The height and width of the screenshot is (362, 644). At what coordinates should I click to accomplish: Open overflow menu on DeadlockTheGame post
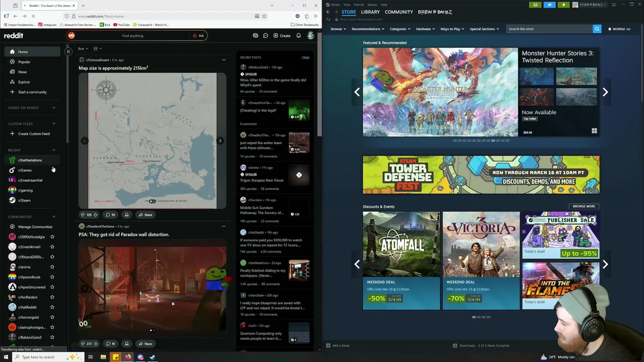point(224,226)
